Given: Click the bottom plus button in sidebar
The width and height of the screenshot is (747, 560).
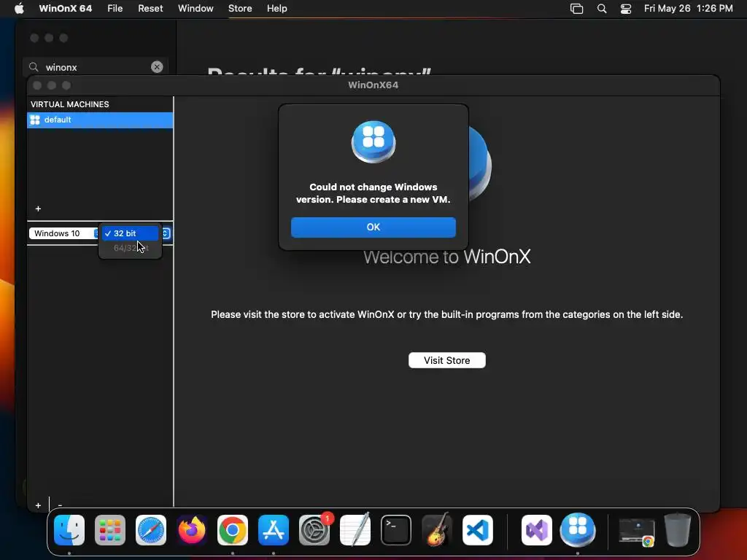Looking at the screenshot, I should coord(38,505).
